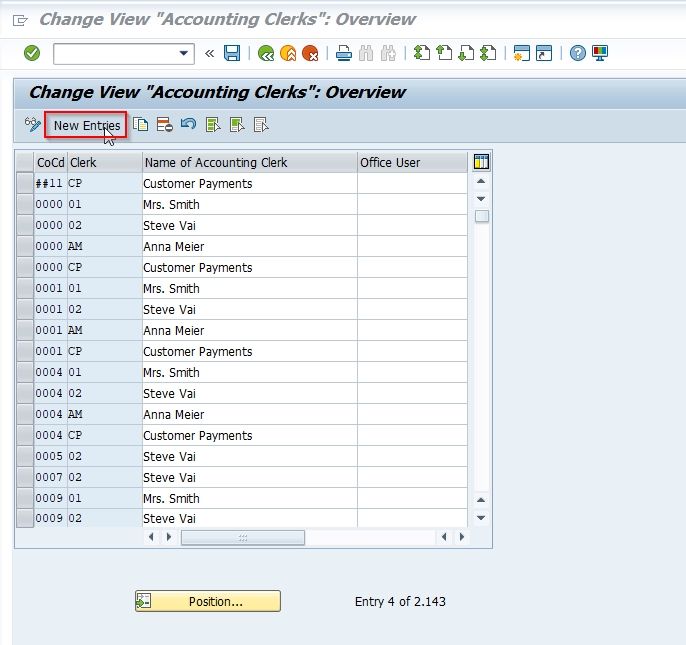This screenshot has height=645, width=686.
Task: Select row 0004 CP using row selector
Action: pos(25,435)
